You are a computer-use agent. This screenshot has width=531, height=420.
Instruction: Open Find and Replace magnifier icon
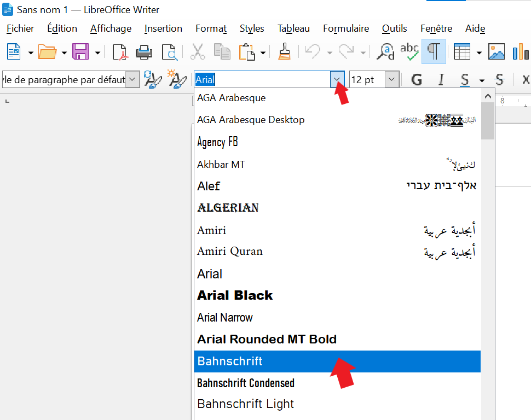click(386, 52)
